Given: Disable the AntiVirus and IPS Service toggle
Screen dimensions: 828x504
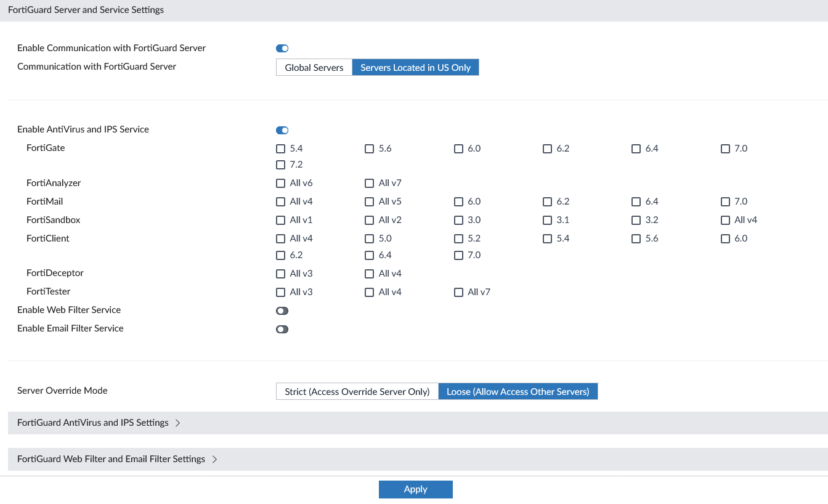Looking at the screenshot, I should click(282, 130).
